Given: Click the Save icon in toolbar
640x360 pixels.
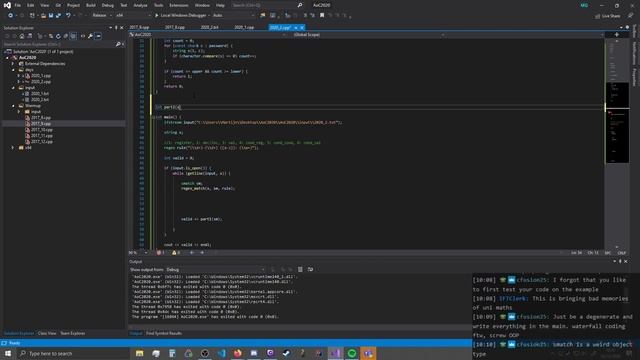Looking at the screenshot, I should (x=51, y=16).
